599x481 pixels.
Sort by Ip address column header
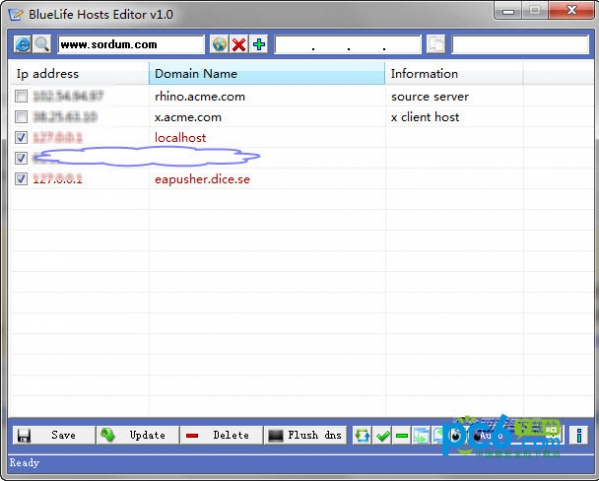(x=79, y=73)
